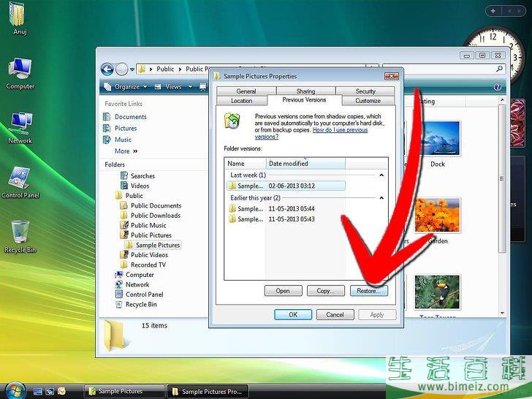Open the Organize menu in Explorer
This screenshot has height=399, width=532.
126,87
